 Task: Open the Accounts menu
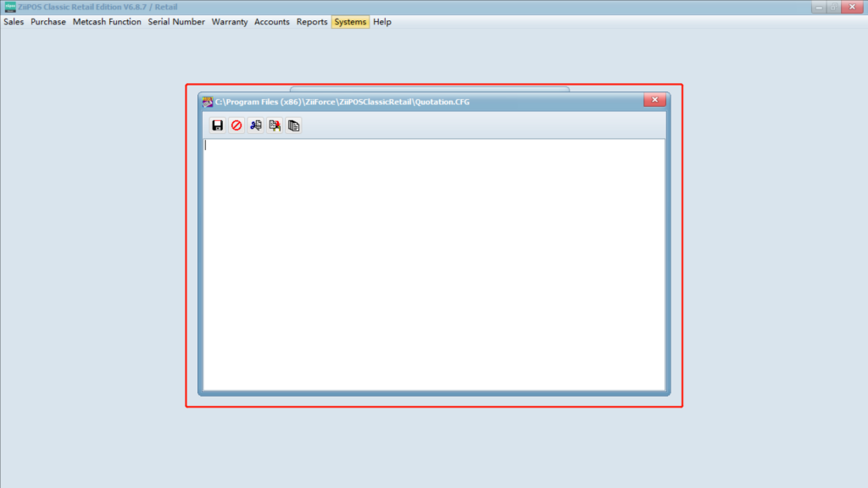272,22
